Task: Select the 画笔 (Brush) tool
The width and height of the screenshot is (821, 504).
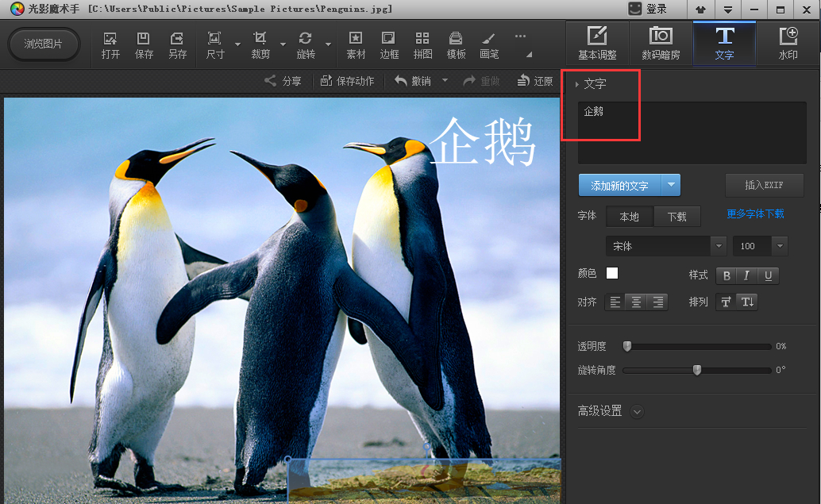Action: click(489, 44)
